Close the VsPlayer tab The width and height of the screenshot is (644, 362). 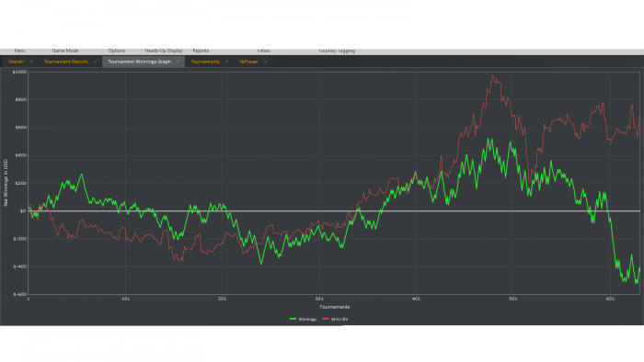click(265, 62)
